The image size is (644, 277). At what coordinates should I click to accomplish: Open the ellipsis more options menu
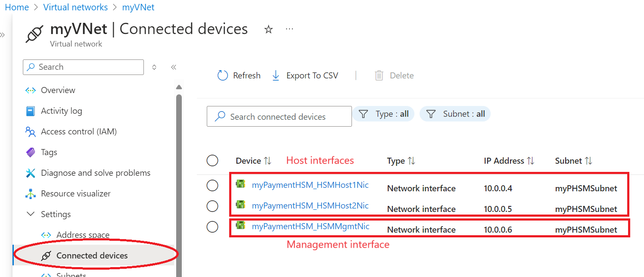(x=289, y=29)
